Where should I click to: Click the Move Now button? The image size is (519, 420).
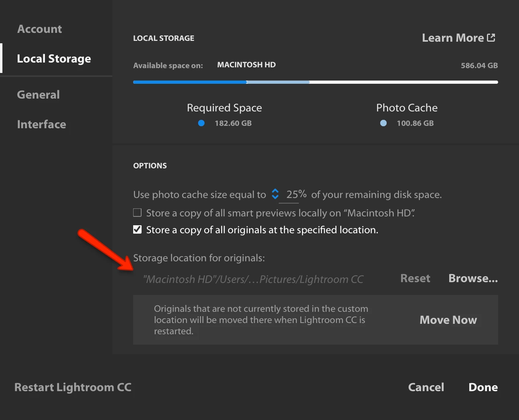[x=448, y=320]
